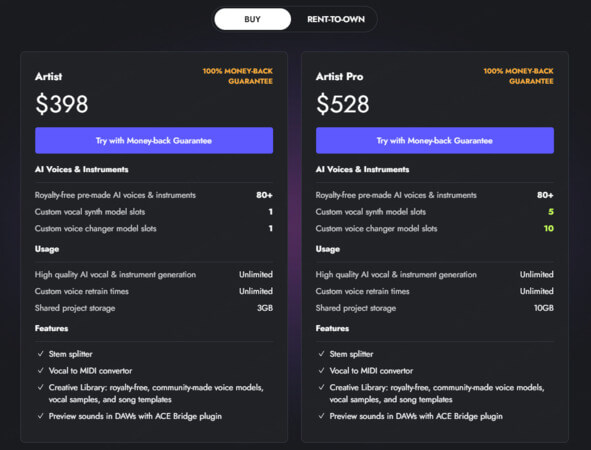Click checkmark icon beside Artist Stem splitter

point(41,354)
